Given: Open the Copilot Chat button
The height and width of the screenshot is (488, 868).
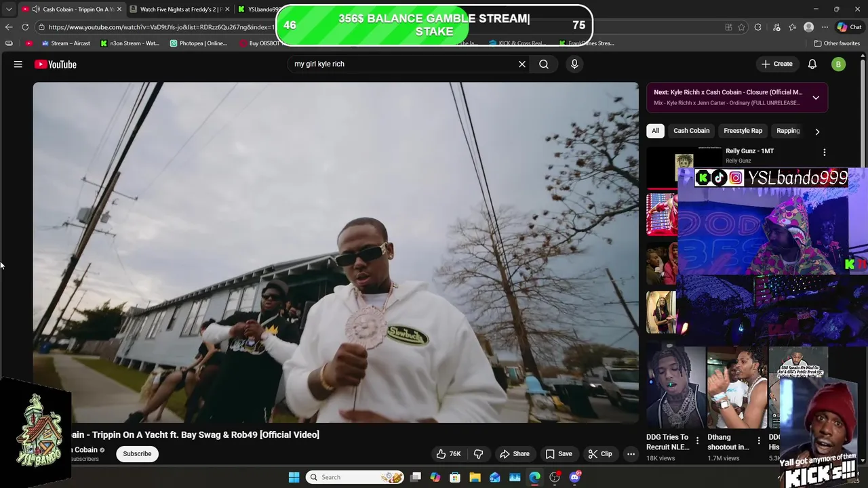Looking at the screenshot, I should tap(851, 27).
